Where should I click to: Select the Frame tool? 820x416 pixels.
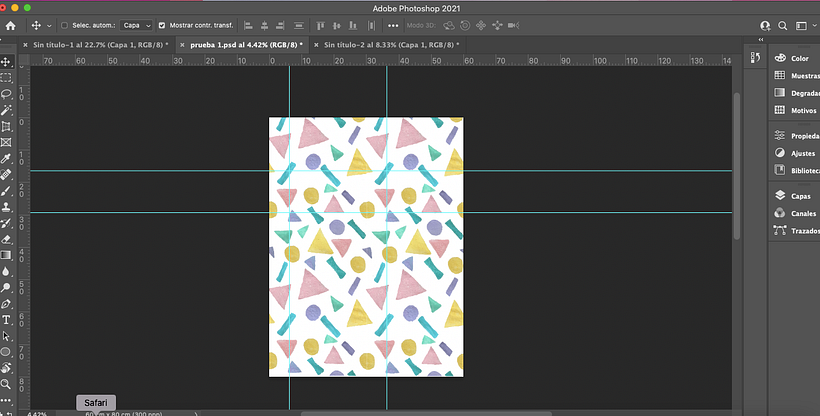pyautogui.click(x=6, y=142)
